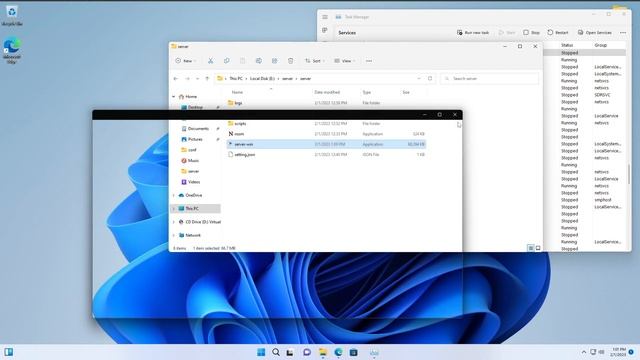Open Microsoft Store from the taskbar
The width and height of the screenshot is (640, 360).
point(353,352)
